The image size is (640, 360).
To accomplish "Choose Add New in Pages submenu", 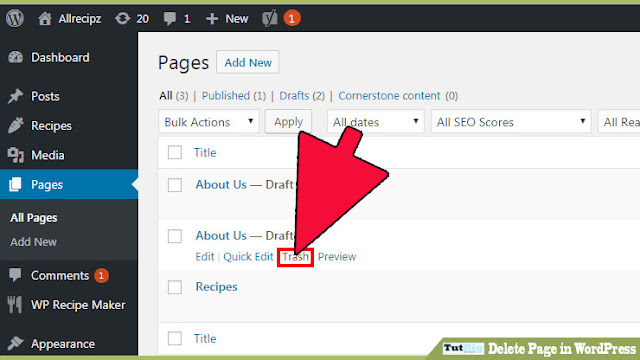I will click(x=33, y=242).
